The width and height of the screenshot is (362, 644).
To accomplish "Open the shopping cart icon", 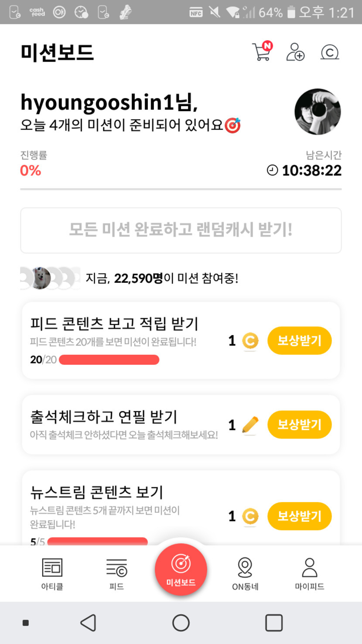I will coord(262,51).
